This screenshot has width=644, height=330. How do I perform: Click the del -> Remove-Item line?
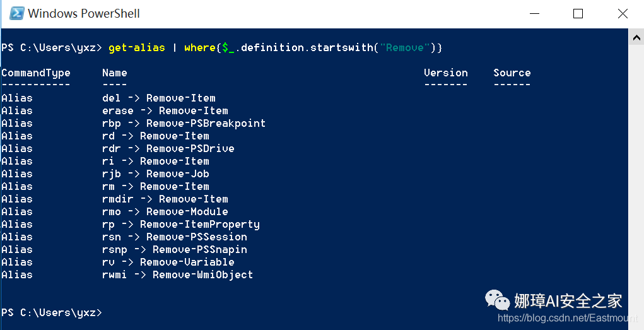point(158,98)
